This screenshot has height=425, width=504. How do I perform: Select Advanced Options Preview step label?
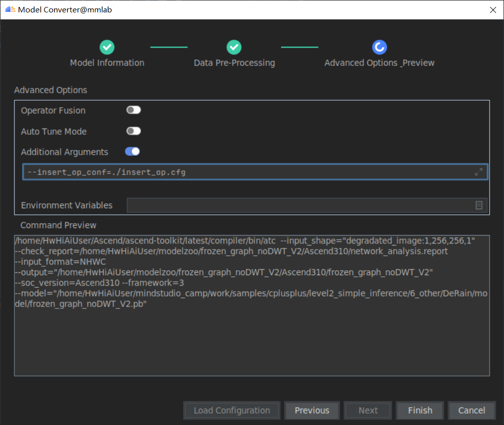pyautogui.click(x=379, y=63)
